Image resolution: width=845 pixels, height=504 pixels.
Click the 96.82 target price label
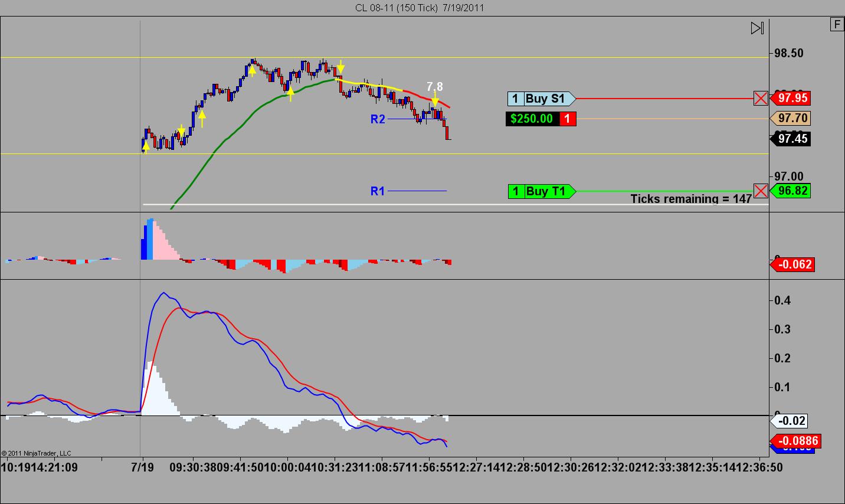(x=791, y=191)
